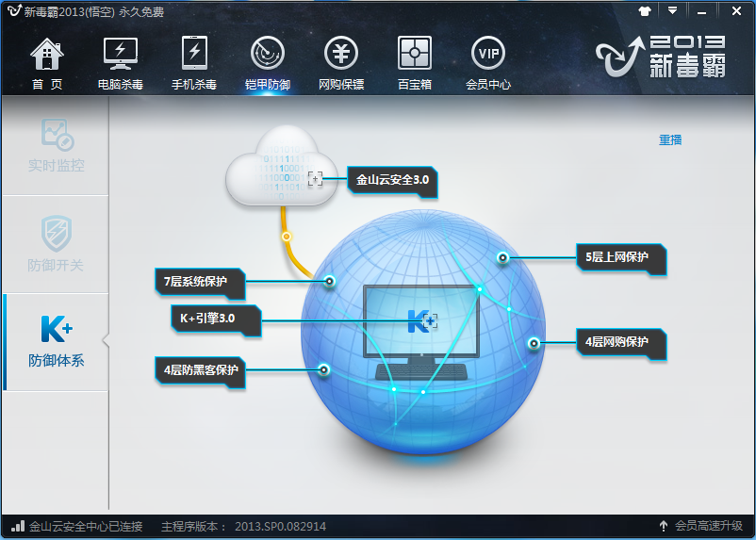The width and height of the screenshot is (756, 540).
Task: Click 会员高速升级 in the status bar
Action: 708,526
